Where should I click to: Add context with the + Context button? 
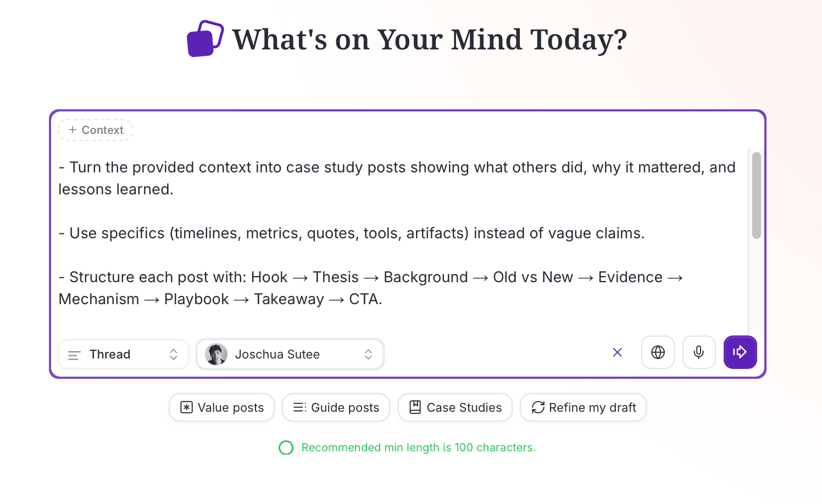96,130
